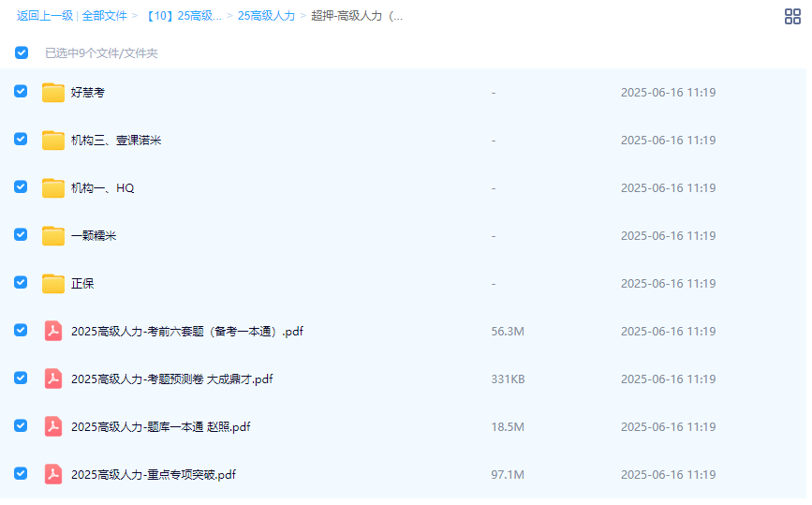The width and height of the screenshot is (812, 505).
Task: Open the 好慧考 folder icon
Action: click(52, 93)
